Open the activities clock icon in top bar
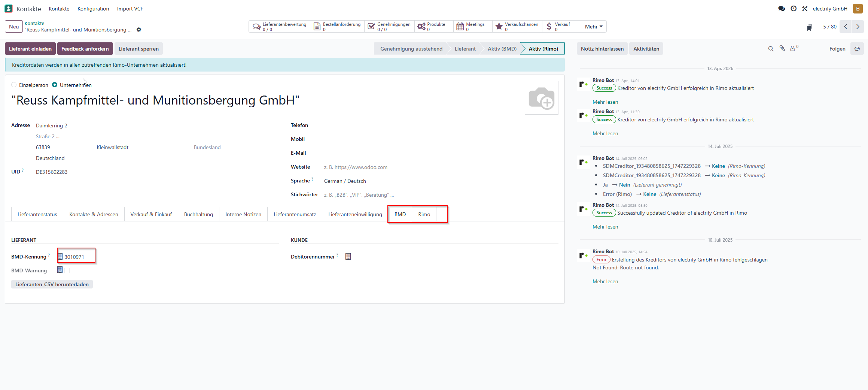Screen dimensions: 868x390 [x=794, y=9]
